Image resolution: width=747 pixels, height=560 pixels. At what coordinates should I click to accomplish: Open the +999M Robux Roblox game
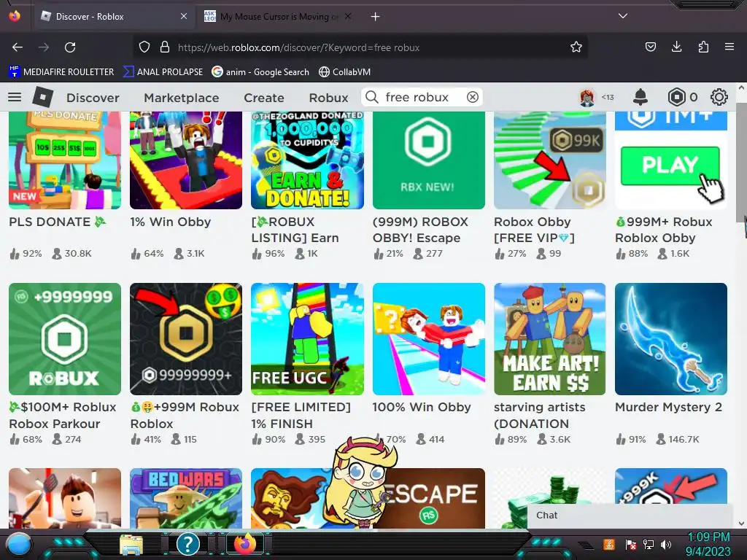tap(186, 339)
